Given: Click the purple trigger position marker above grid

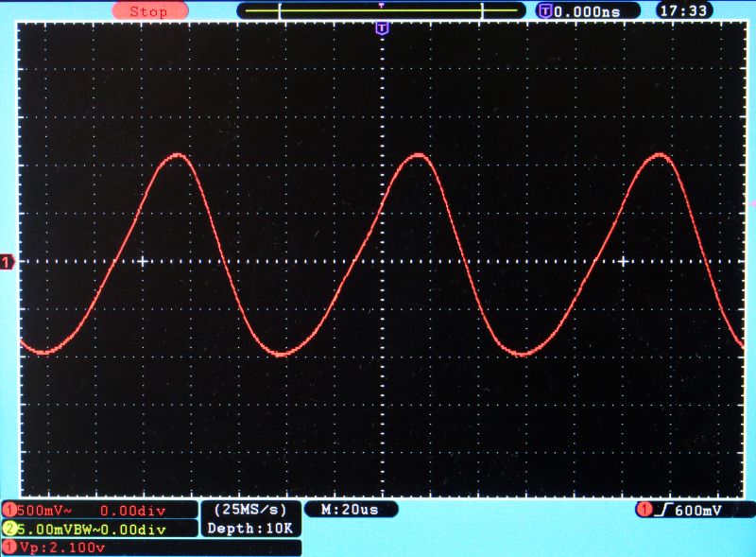Looking at the screenshot, I should point(382,28).
